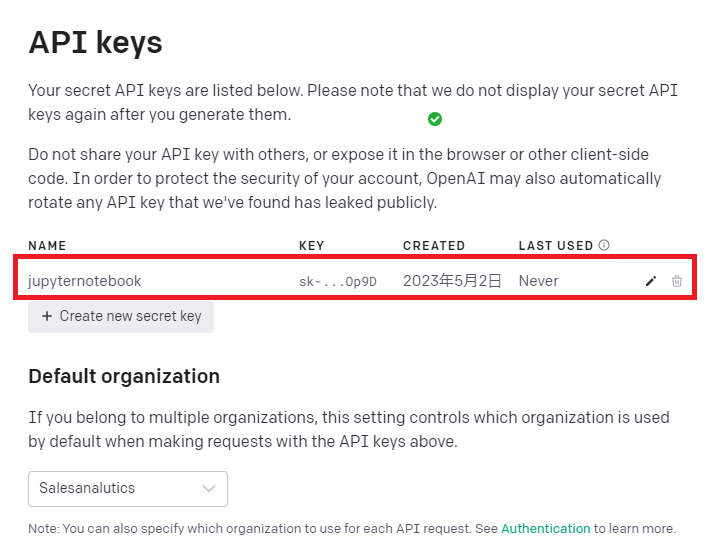Click the sk-...0p9D key value

coord(337,281)
